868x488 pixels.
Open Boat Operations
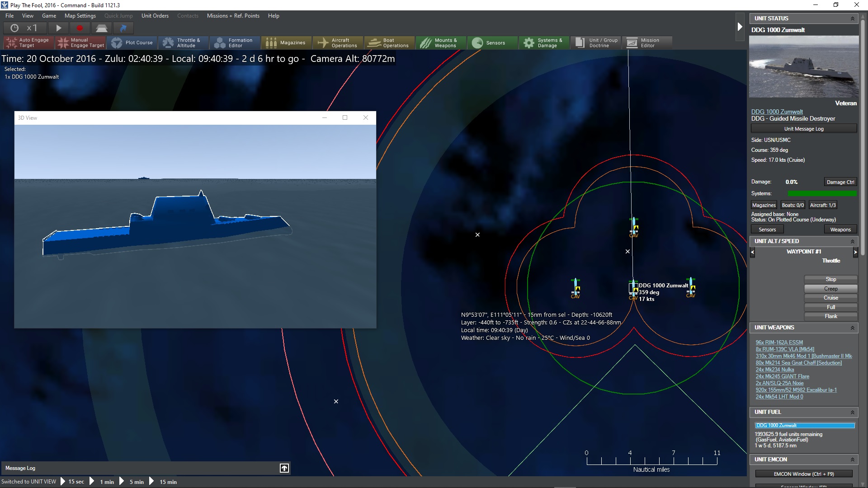pyautogui.click(x=390, y=42)
